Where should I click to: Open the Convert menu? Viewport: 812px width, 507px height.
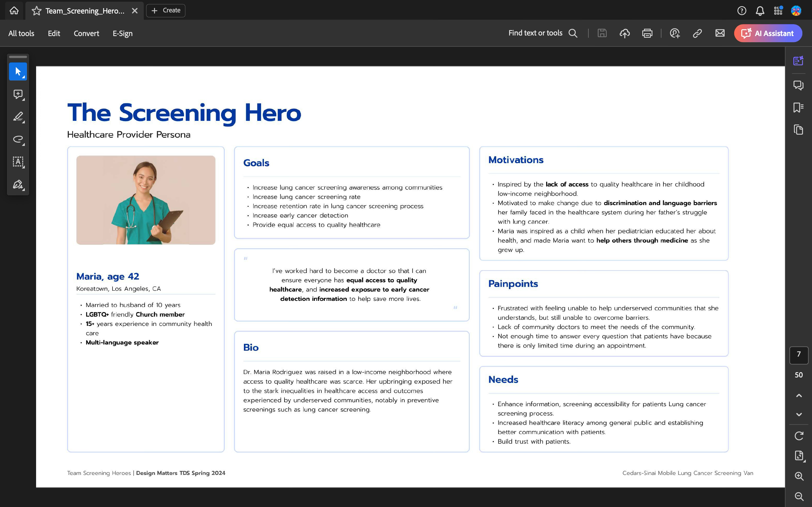click(86, 33)
